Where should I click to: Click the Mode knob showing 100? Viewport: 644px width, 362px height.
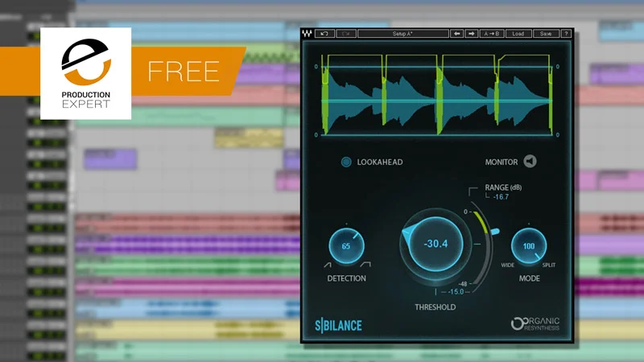coord(529,246)
